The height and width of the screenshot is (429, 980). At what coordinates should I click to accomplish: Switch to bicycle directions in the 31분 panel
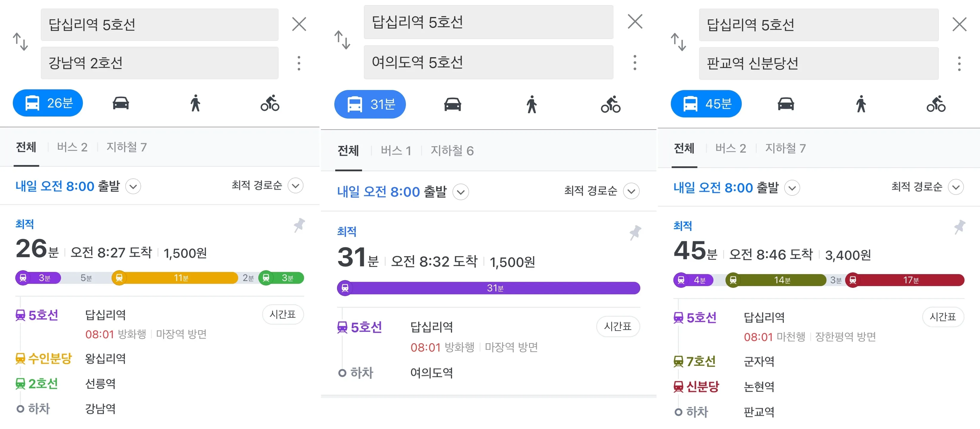[x=610, y=104]
